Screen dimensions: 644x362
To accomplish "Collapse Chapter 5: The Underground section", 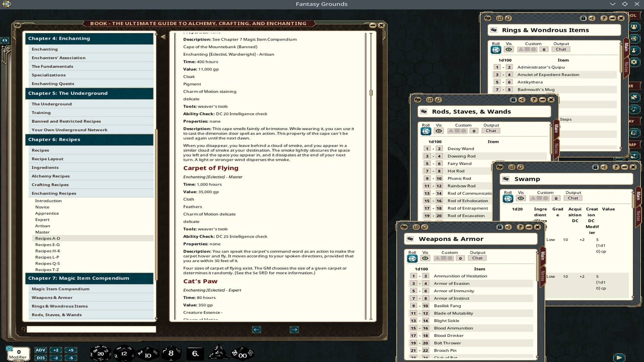I will point(89,93).
